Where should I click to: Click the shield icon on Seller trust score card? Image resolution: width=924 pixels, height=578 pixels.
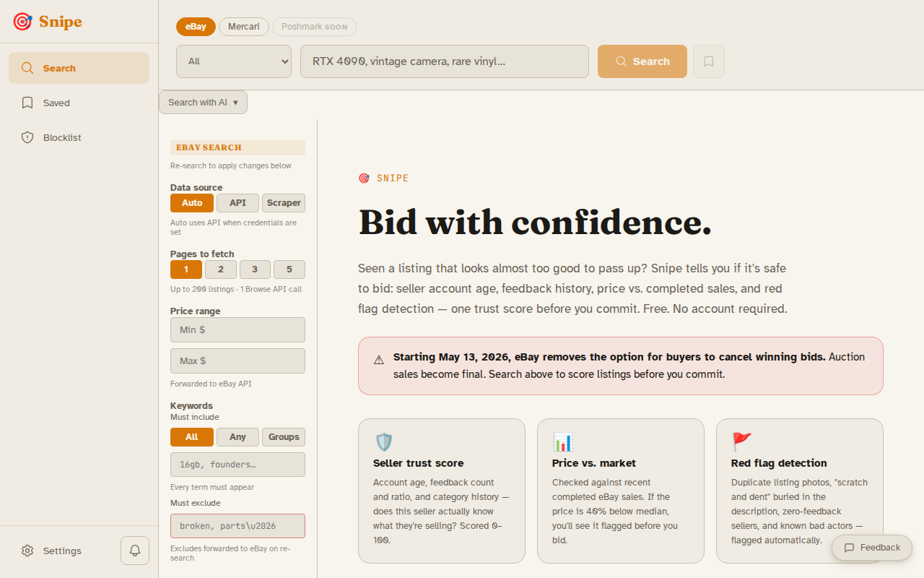coord(383,442)
